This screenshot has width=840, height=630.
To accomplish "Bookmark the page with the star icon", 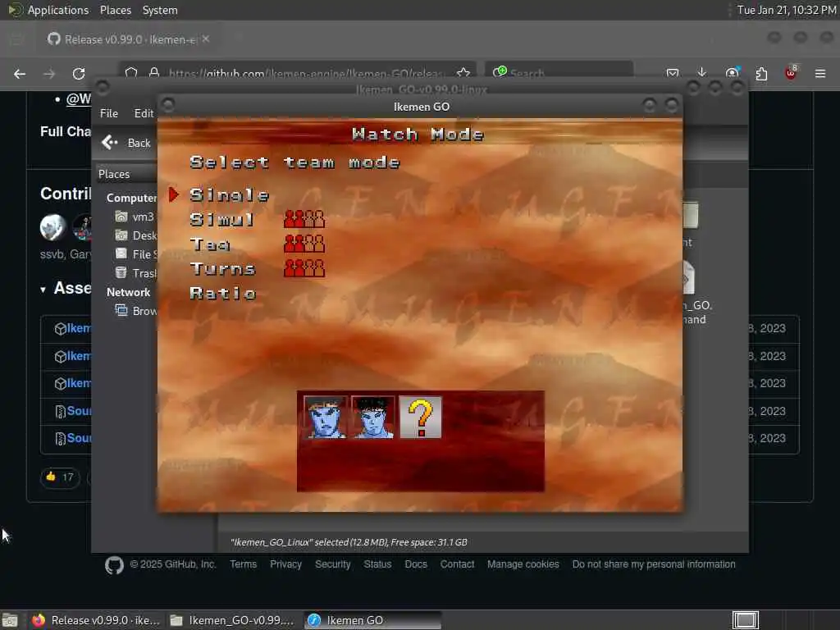I will 463,73.
